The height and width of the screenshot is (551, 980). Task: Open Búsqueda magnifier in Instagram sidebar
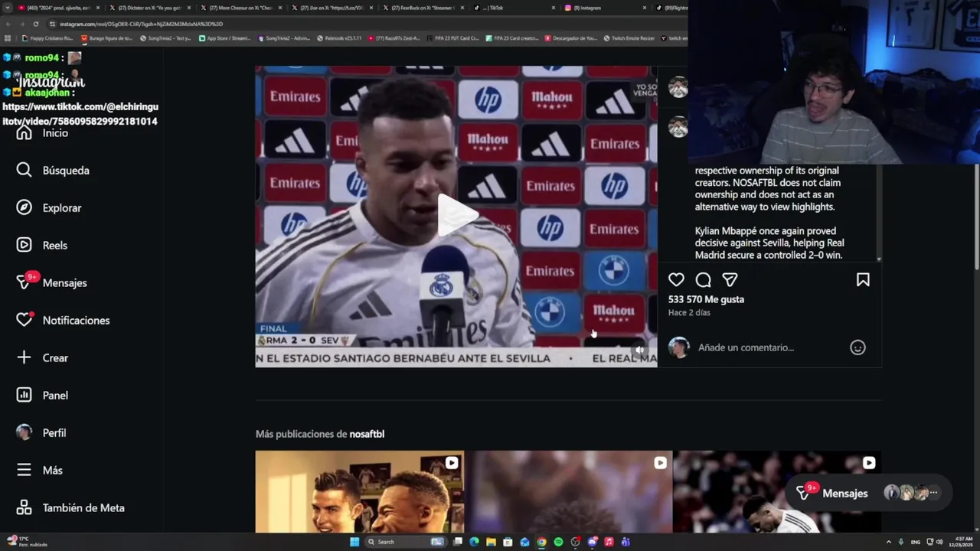24,170
